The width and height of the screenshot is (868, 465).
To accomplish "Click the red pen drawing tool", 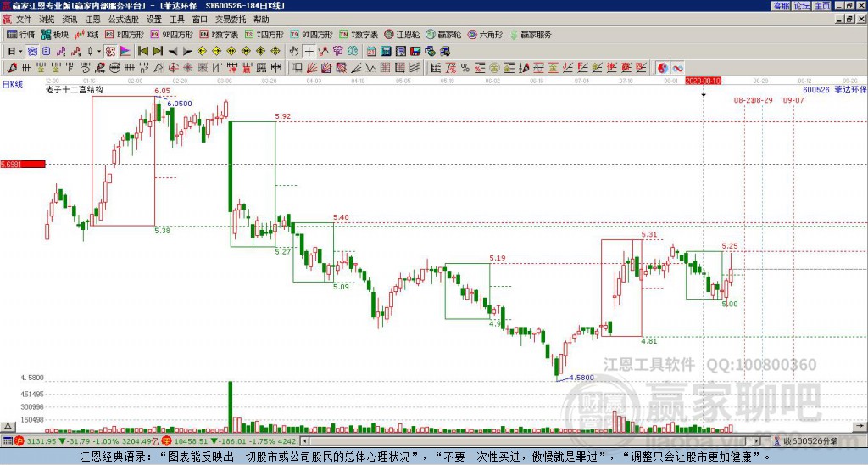I will (x=12, y=68).
